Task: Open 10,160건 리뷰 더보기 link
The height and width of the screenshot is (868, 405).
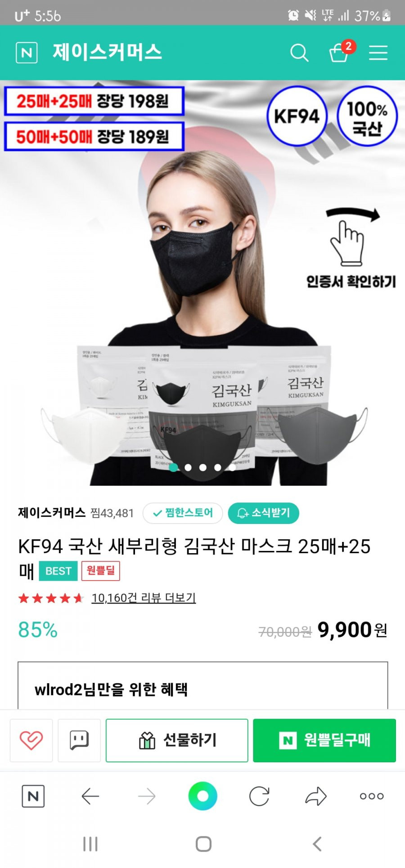Action: click(x=144, y=598)
